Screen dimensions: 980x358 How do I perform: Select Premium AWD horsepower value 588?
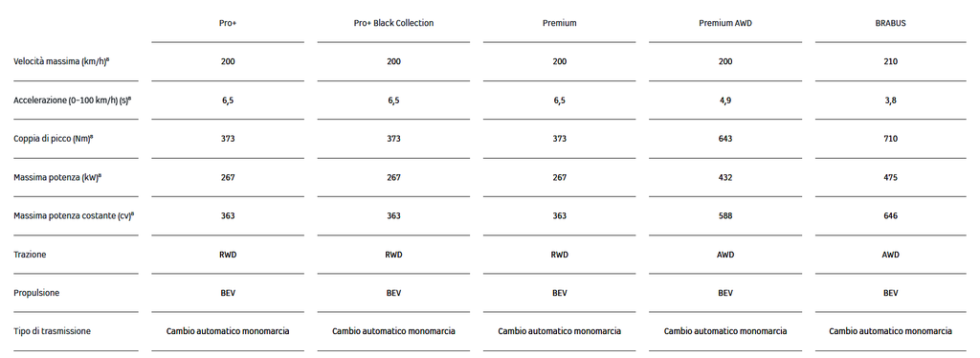[x=725, y=216]
